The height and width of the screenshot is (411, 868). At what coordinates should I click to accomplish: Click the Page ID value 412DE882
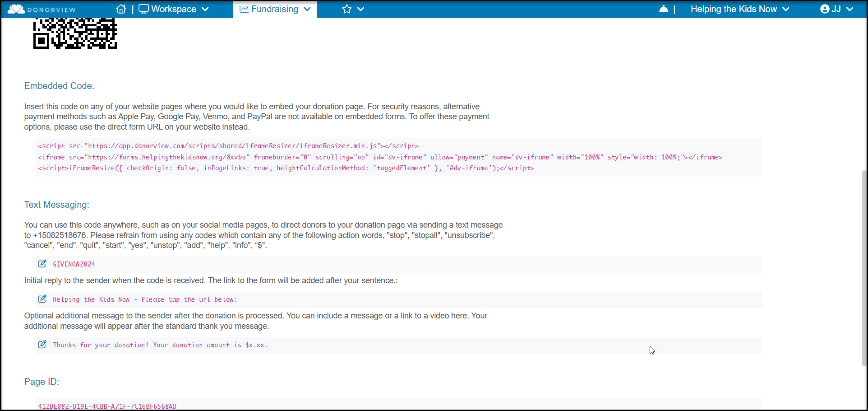click(107, 406)
